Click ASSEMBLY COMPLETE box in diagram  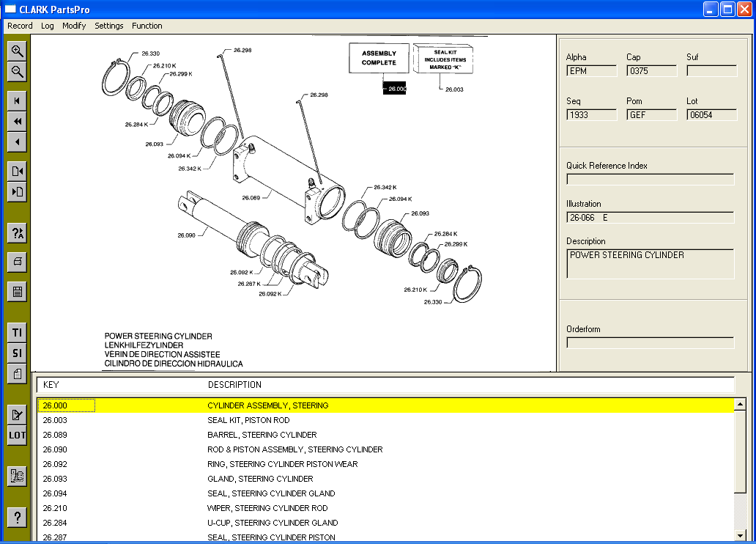(x=379, y=58)
